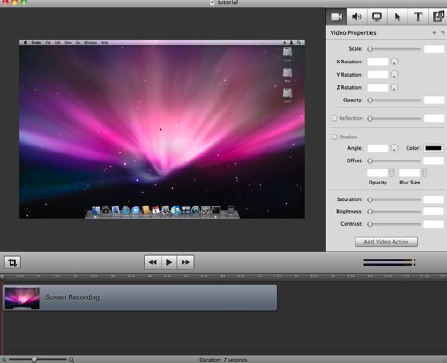Click the Contrast value field
The width and height of the screenshot is (447, 363).
pos(433,224)
